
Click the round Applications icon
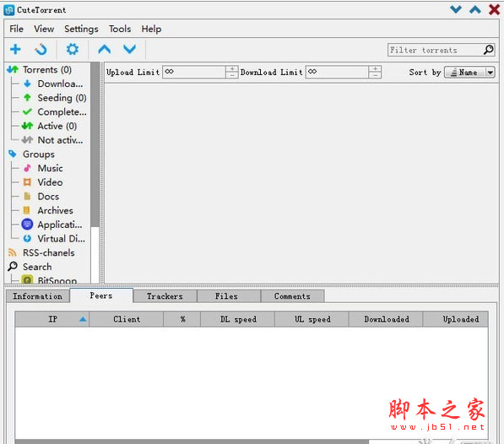coord(27,225)
